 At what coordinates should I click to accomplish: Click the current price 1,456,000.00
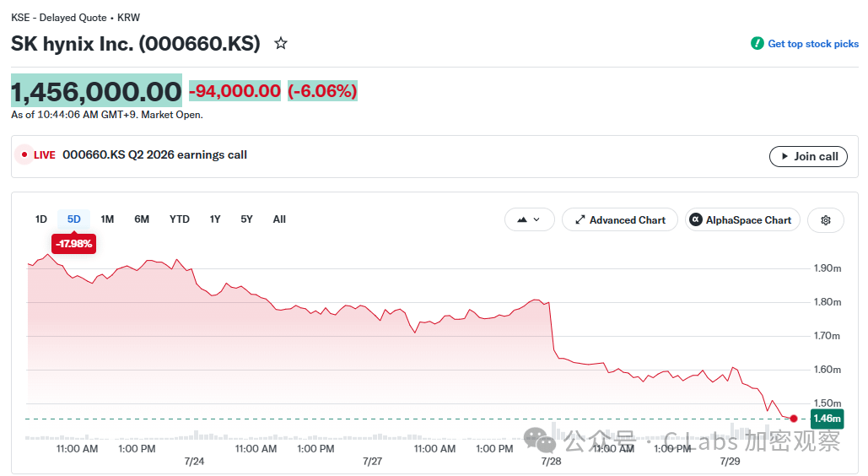[96, 91]
